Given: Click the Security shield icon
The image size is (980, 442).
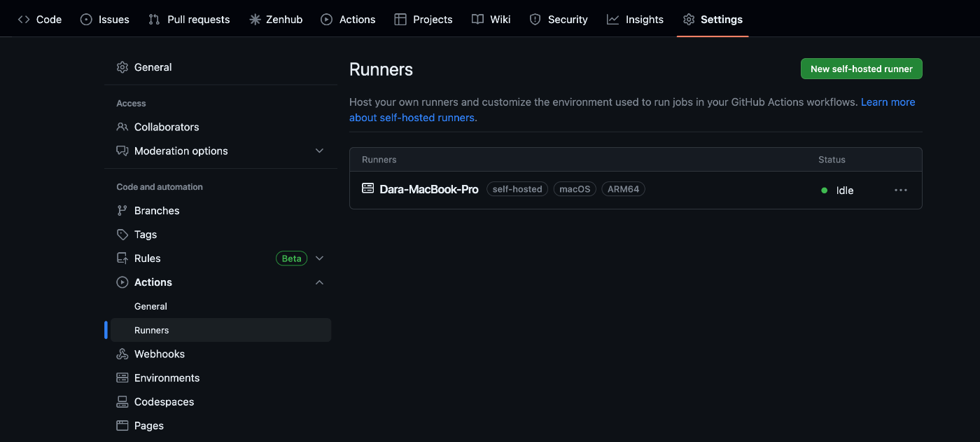Looking at the screenshot, I should (535, 20).
